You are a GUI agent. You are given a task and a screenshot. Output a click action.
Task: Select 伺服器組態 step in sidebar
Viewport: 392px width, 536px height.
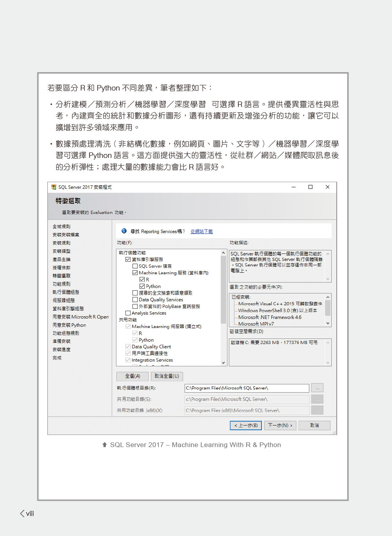click(x=64, y=301)
